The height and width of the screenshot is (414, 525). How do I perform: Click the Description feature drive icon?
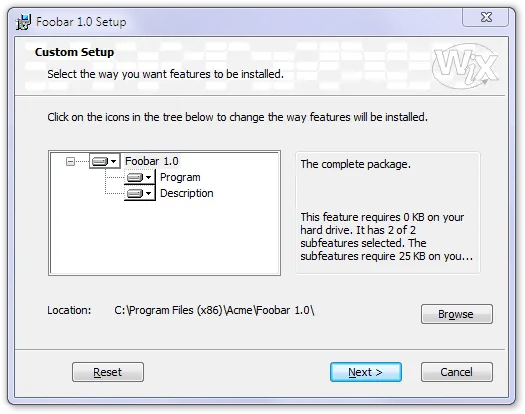[x=135, y=194]
